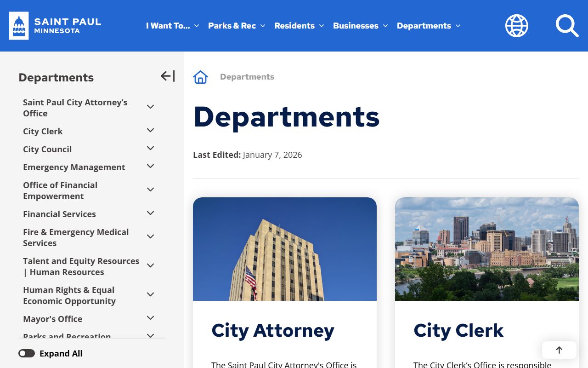Open the Emergency Management sidebar link
Image resolution: width=588 pixels, height=368 pixels.
point(74,167)
